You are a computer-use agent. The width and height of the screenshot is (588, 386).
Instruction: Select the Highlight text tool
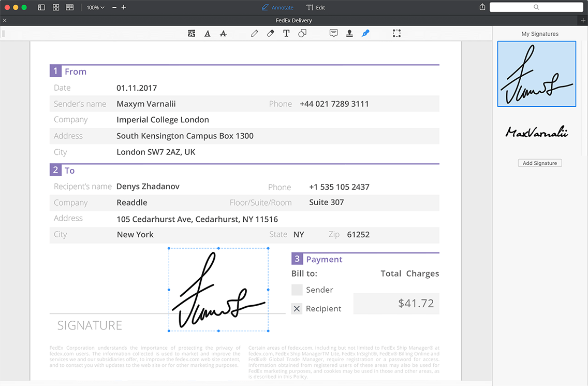pos(192,33)
